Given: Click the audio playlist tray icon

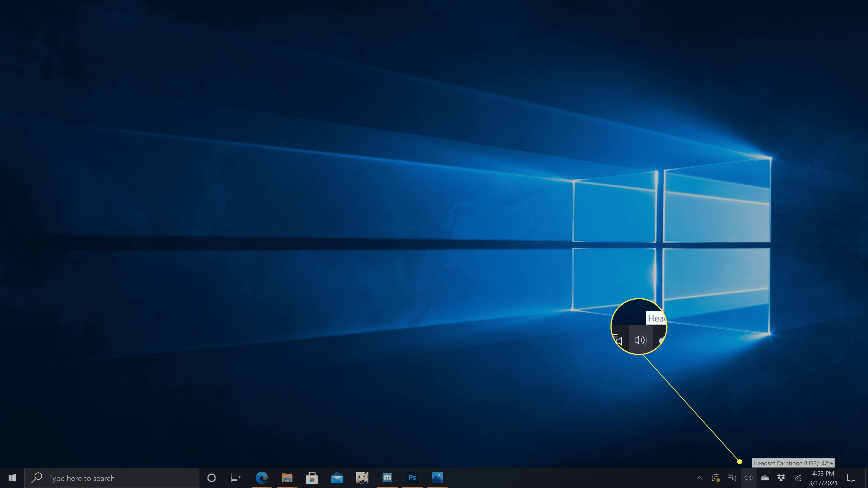Looking at the screenshot, I should click(732, 478).
